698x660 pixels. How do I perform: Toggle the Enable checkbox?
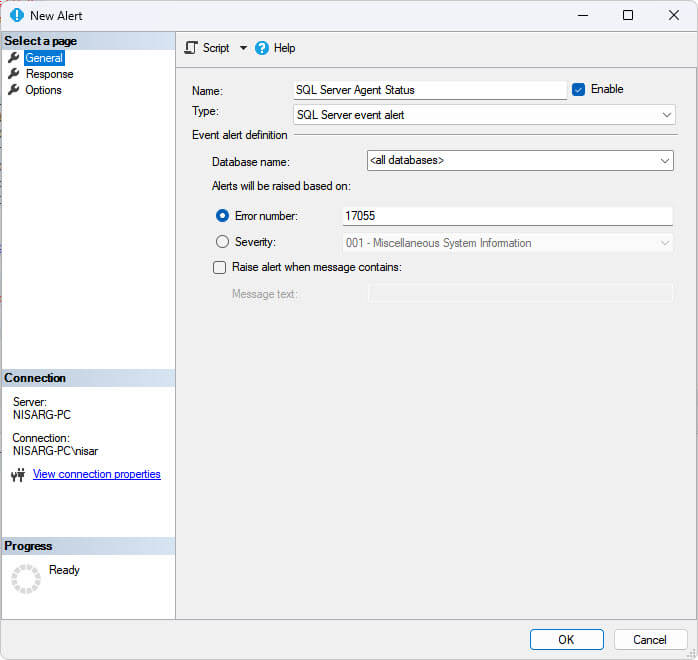(578, 89)
